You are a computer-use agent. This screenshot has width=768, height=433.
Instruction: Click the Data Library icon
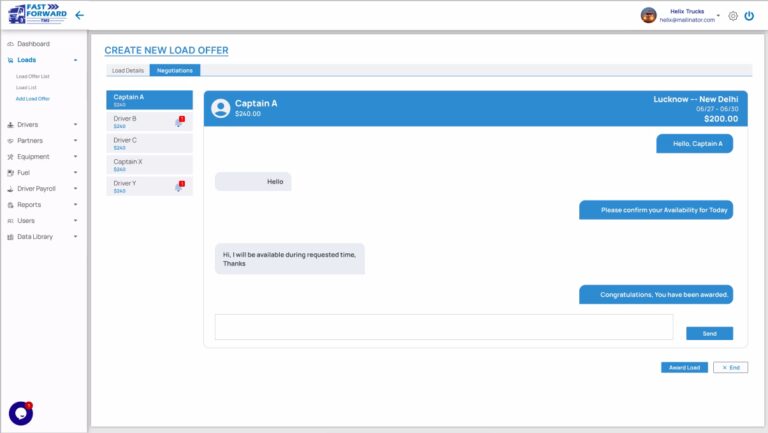click(x=10, y=237)
